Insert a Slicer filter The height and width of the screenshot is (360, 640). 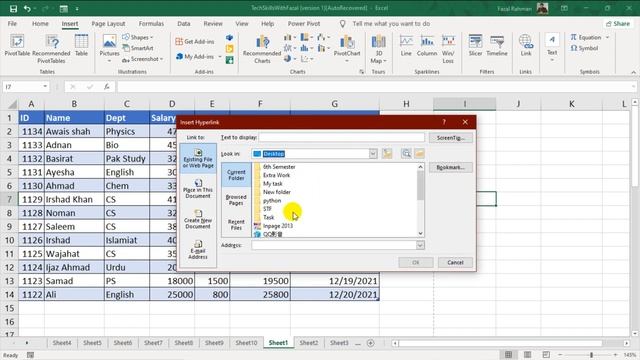coord(475,46)
